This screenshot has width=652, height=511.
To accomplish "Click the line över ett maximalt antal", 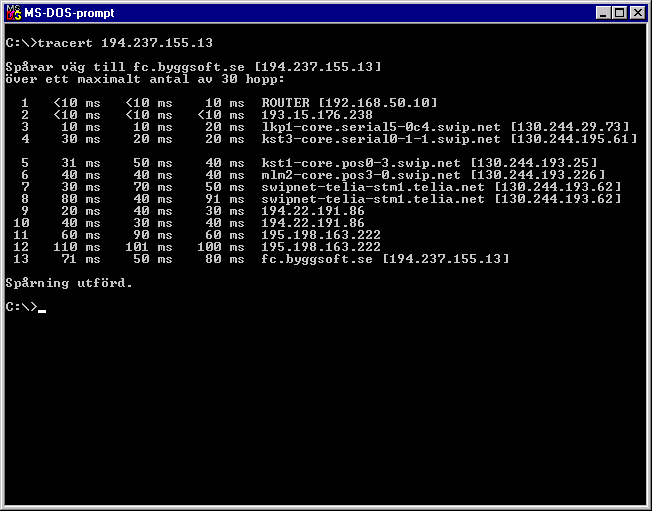I will (x=145, y=79).
